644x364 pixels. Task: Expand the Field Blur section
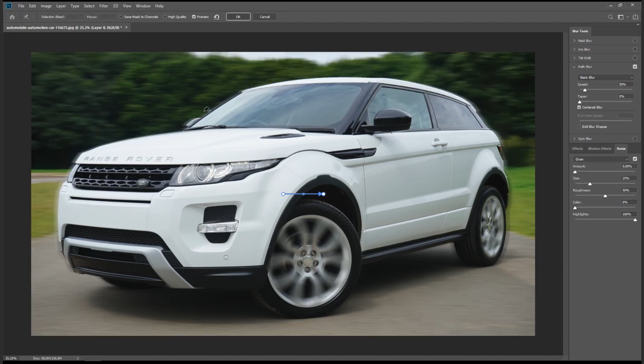574,41
